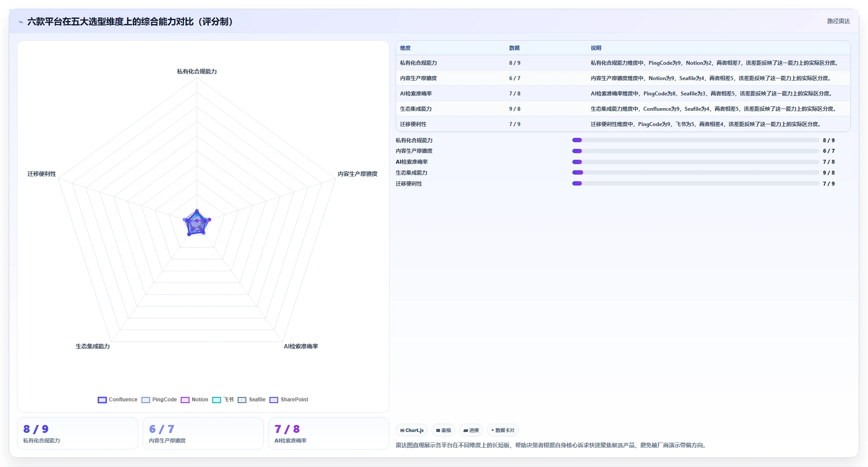Click the 维度 column header
Viewport: 868px width, 467px height.
point(405,48)
